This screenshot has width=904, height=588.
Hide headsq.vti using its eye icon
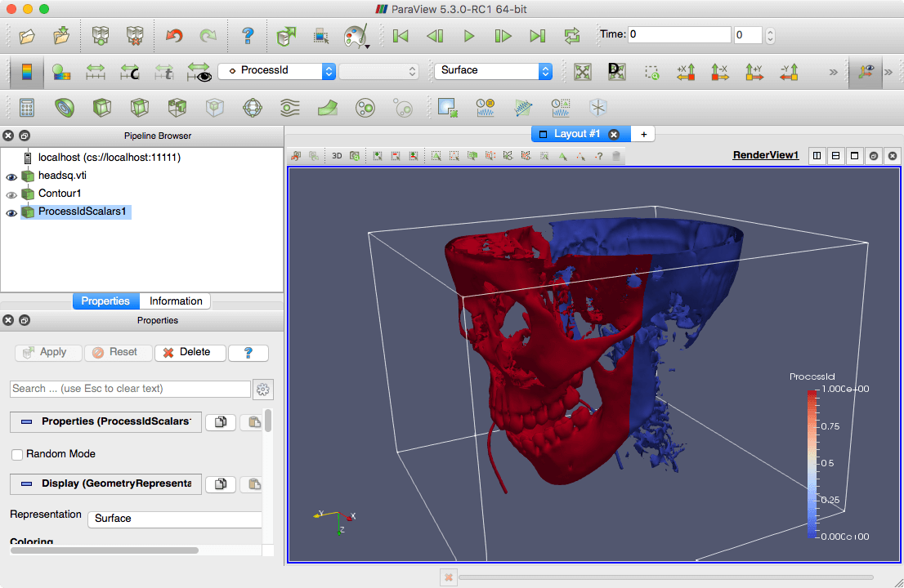point(11,176)
